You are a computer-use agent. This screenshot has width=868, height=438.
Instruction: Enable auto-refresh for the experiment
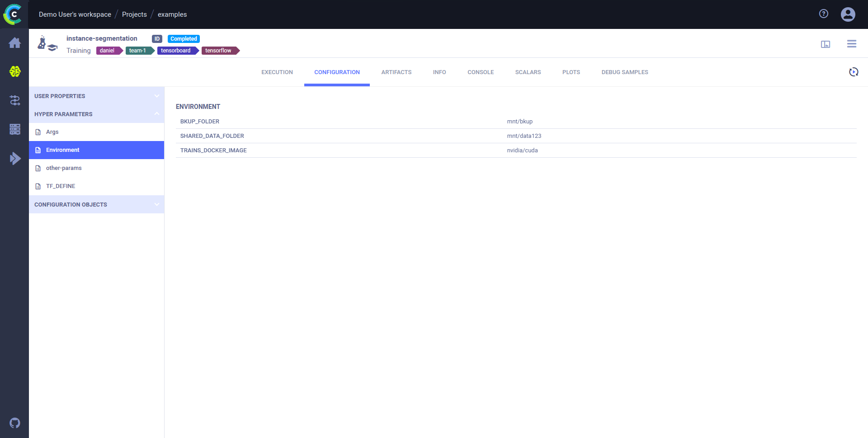coord(854,72)
